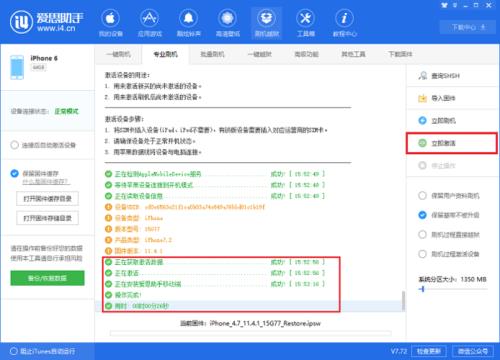Screen dimensions: 500x360
Task: Click the iPhone 6 device thumbnail
Action: (17, 67)
